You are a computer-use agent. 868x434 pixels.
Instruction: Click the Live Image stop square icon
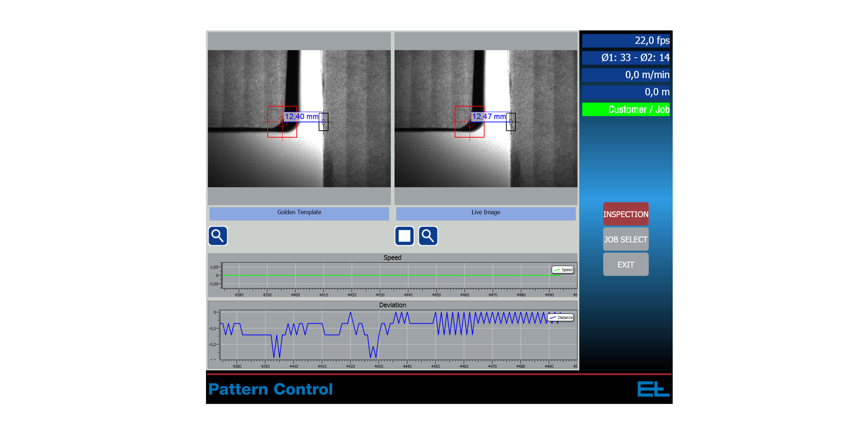point(404,236)
